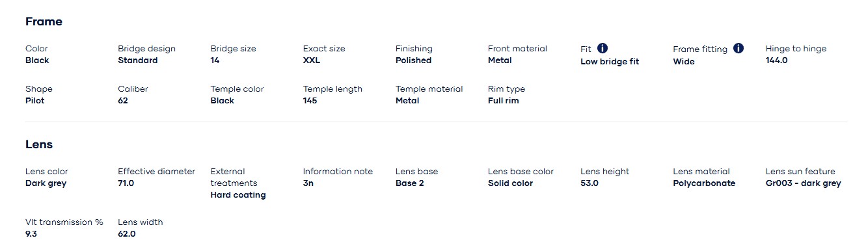
Task: Click the Low bridge fit value
Action: (x=610, y=62)
